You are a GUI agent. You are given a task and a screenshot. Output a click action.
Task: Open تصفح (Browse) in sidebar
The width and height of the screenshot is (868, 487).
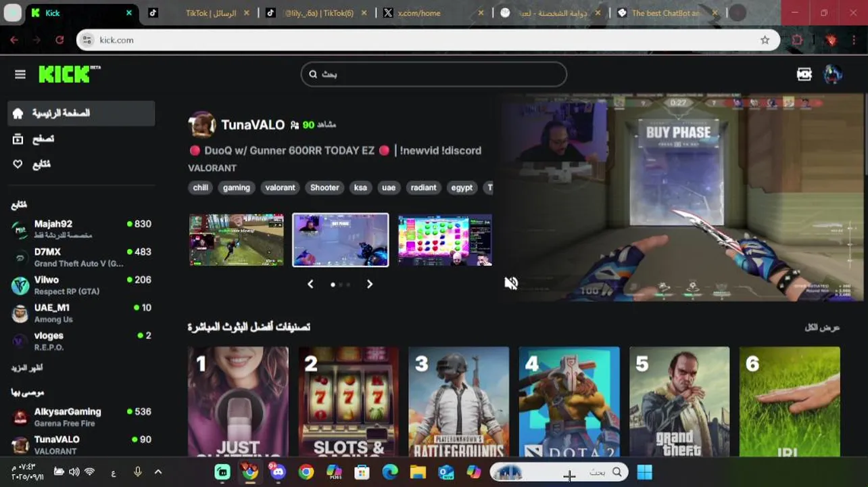point(82,139)
